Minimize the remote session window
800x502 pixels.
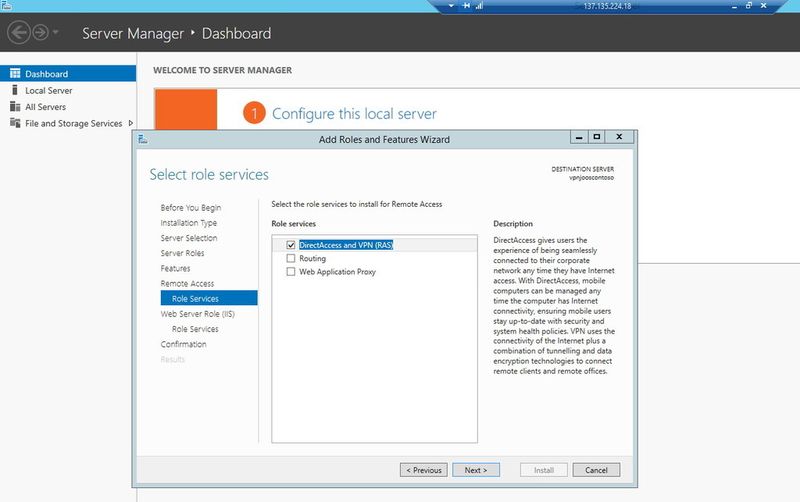pyautogui.click(x=734, y=6)
